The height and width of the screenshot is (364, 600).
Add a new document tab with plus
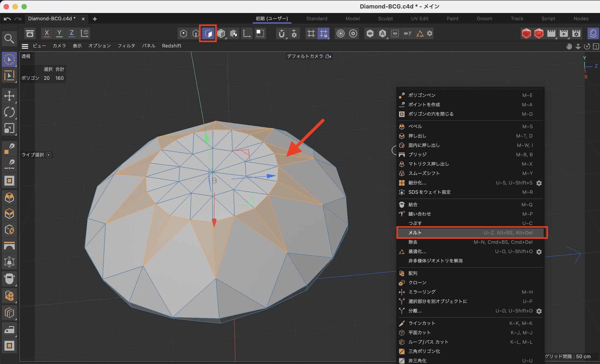[x=95, y=19]
